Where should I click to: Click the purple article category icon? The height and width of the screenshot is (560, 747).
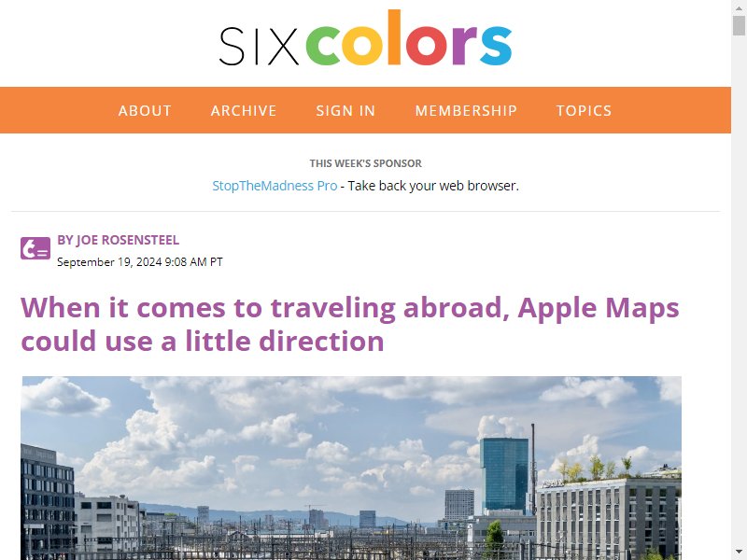[35, 248]
